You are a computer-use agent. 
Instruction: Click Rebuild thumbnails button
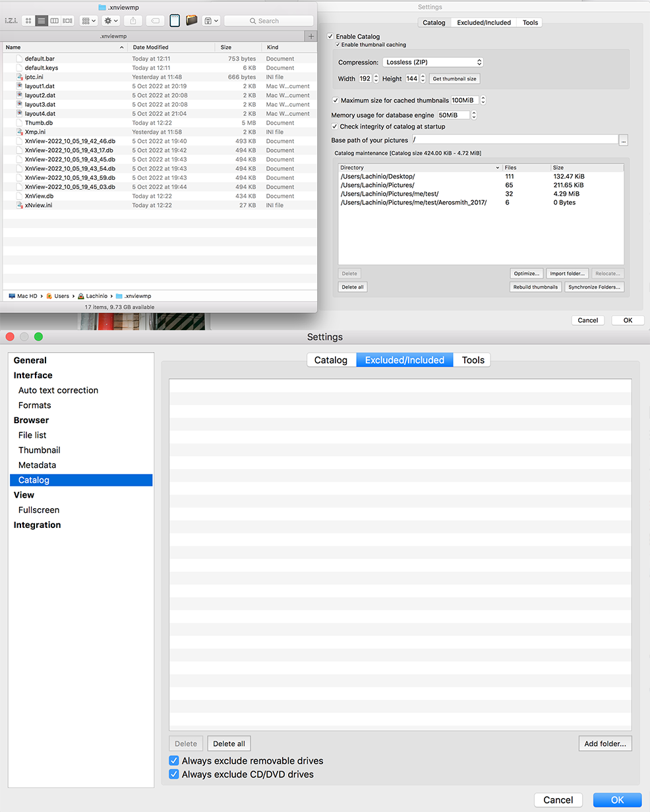click(535, 287)
